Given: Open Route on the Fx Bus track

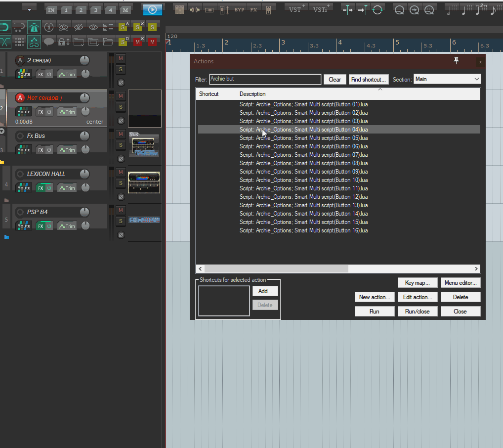Looking at the screenshot, I should coord(24,150).
